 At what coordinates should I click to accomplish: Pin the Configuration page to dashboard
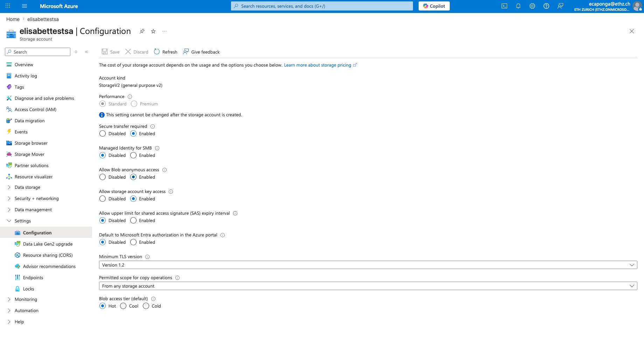point(142,31)
